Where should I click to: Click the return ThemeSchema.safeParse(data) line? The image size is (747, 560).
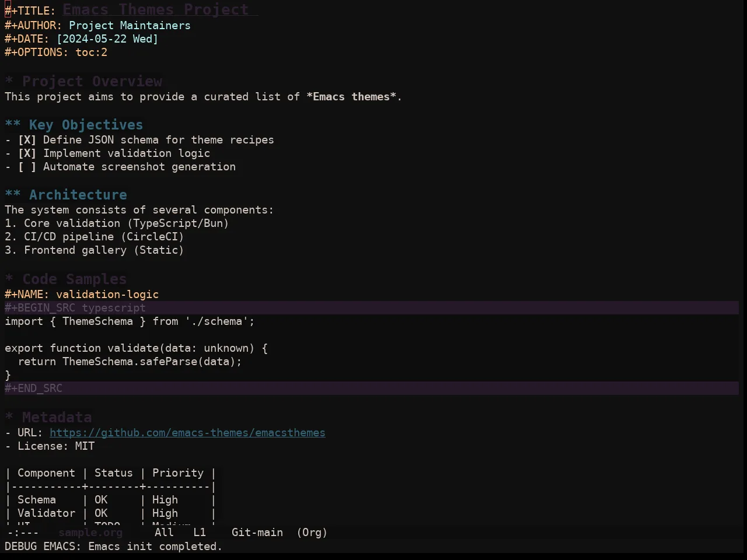click(130, 362)
